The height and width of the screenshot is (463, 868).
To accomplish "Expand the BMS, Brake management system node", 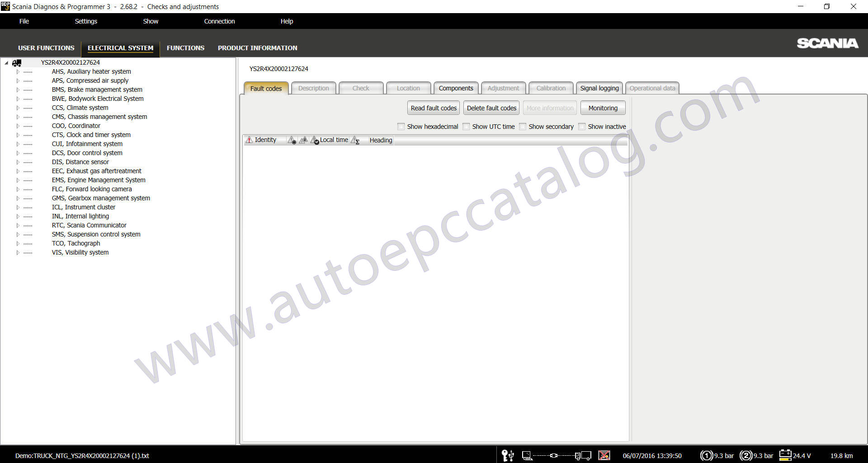I will pyautogui.click(x=18, y=90).
